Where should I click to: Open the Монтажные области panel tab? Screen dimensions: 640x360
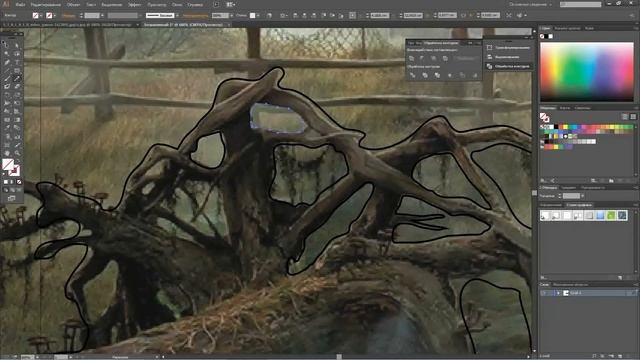570,284
